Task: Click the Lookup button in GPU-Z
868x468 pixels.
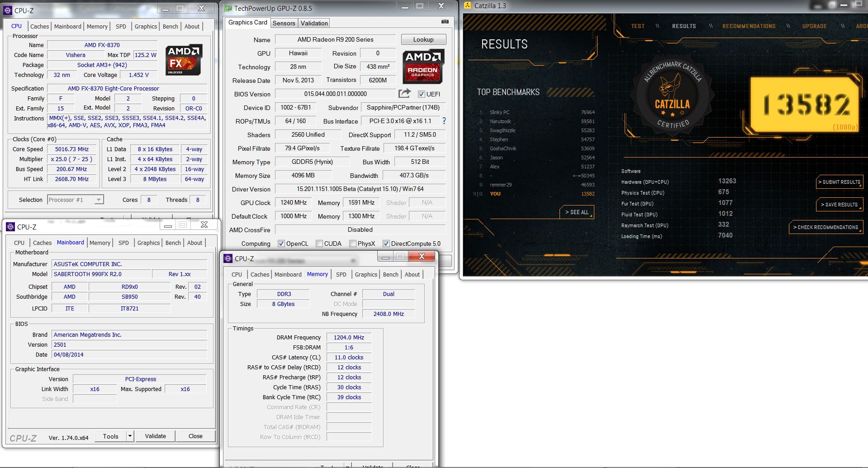Action: point(423,39)
